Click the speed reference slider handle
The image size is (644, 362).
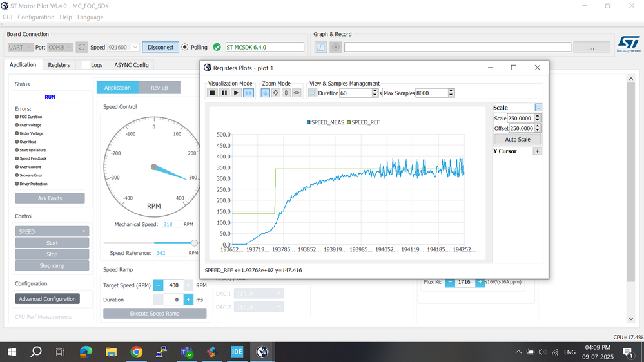click(x=194, y=243)
